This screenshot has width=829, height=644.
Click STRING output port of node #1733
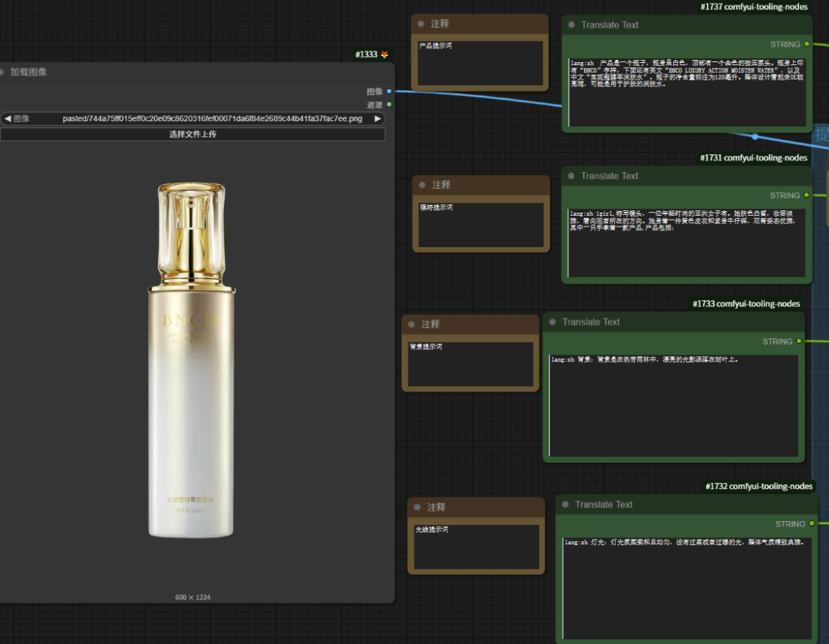coord(799,341)
